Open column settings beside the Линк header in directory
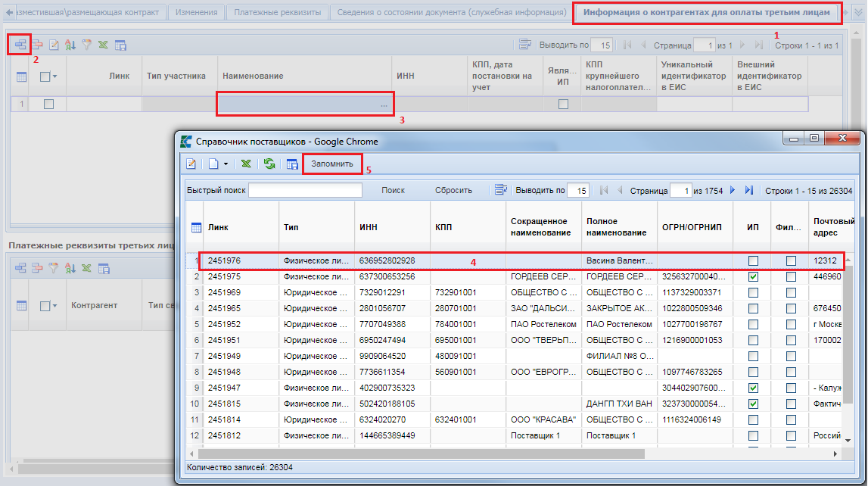 (196, 227)
